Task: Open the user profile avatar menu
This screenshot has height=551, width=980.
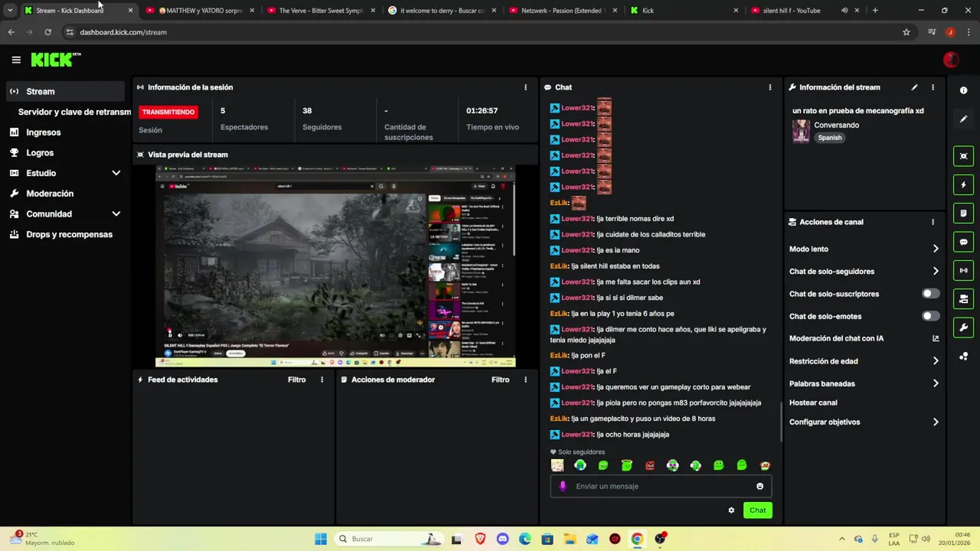Action: point(951,60)
